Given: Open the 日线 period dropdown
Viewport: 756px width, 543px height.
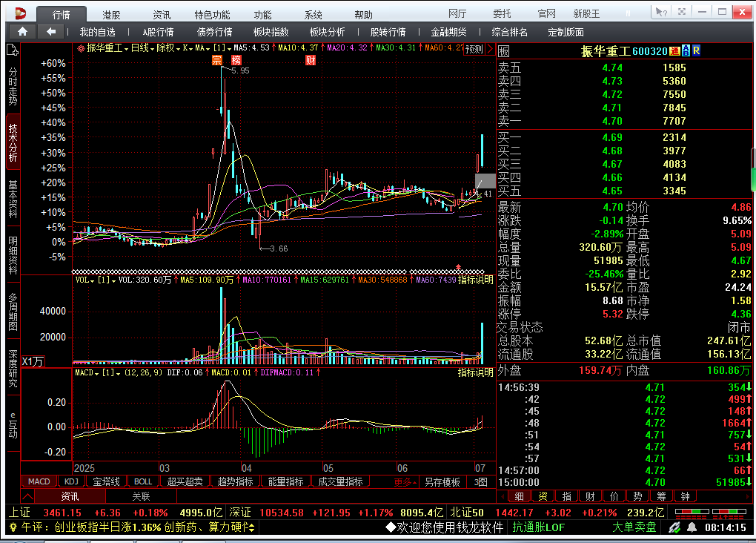Looking at the screenshot, I should click(x=142, y=48).
